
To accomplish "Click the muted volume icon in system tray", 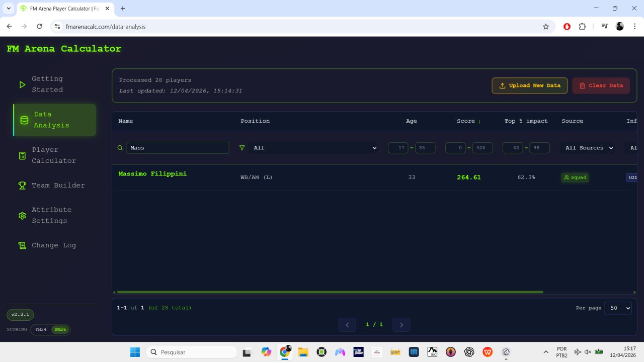I will (x=588, y=352).
